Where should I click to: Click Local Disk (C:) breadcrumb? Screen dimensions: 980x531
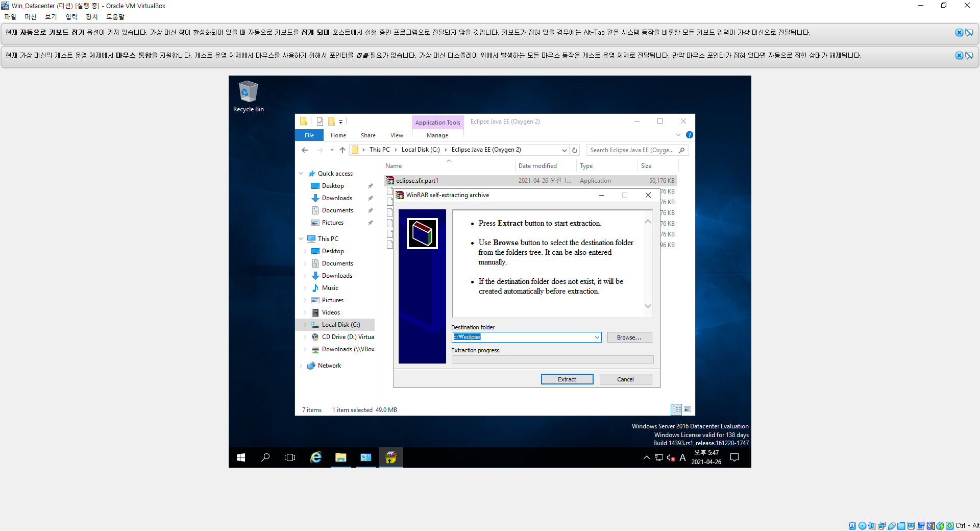[421, 150]
